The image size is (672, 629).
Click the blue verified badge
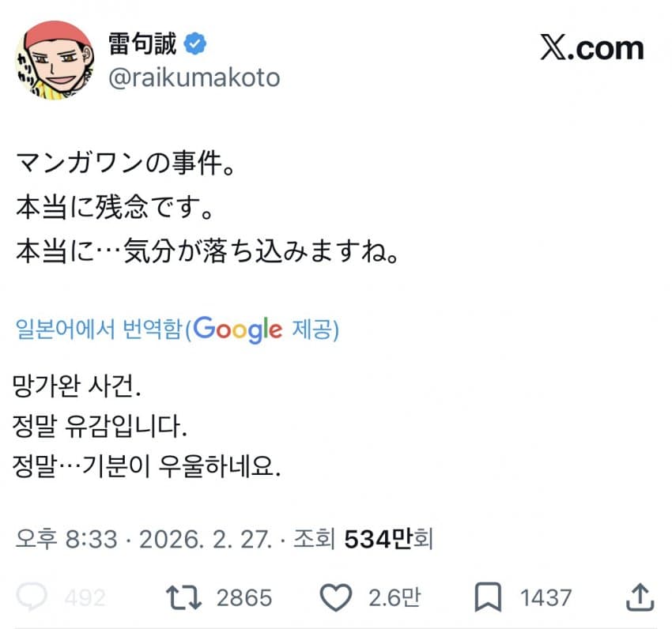point(194,44)
